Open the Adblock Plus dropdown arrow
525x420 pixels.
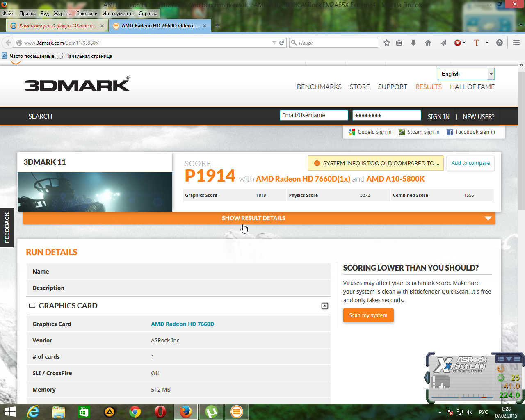click(x=464, y=43)
